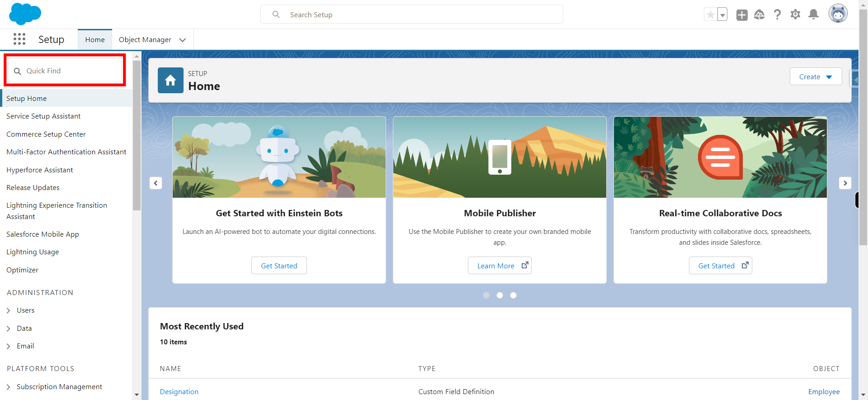Open the help question mark icon
Image resolution: width=868 pixels, height=400 pixels.
(x=777, y=15)
